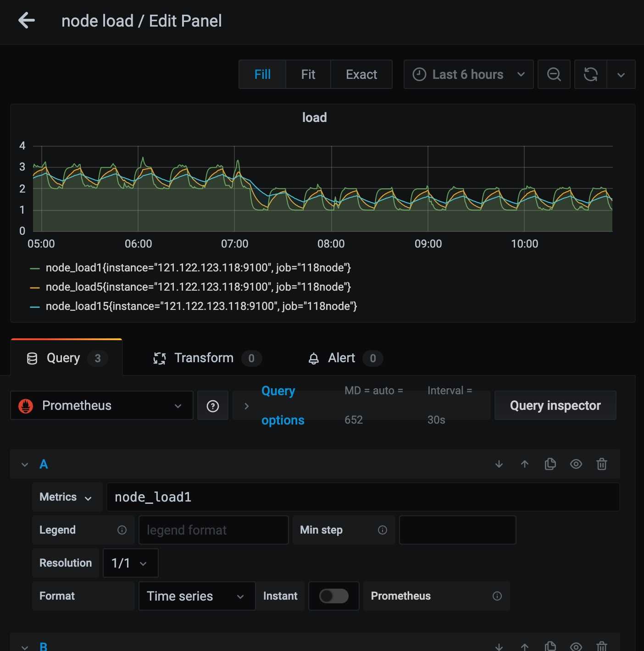Toggle visibility of query A
Screen dimensions: 644x651
(576, 464)
